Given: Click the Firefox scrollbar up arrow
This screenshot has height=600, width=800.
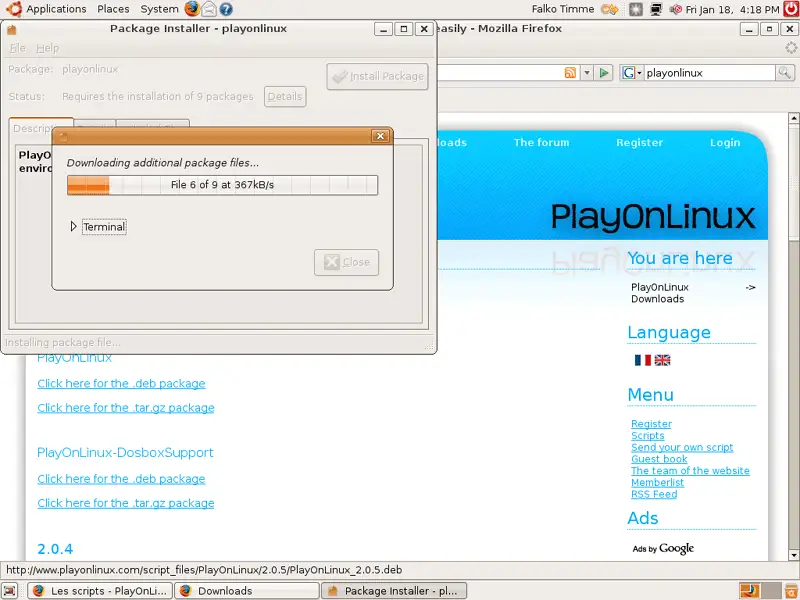Looking at the screenshot, I should (x=793, y=118).
